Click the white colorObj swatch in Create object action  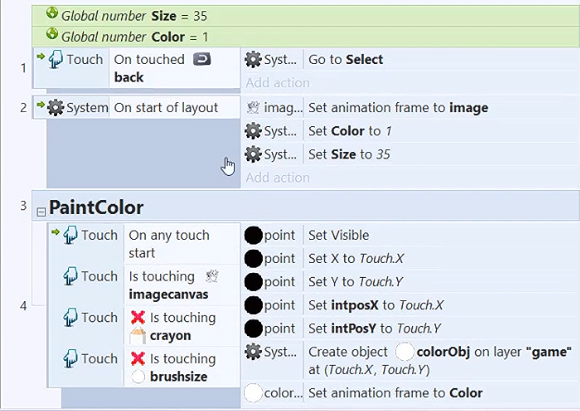404,352
